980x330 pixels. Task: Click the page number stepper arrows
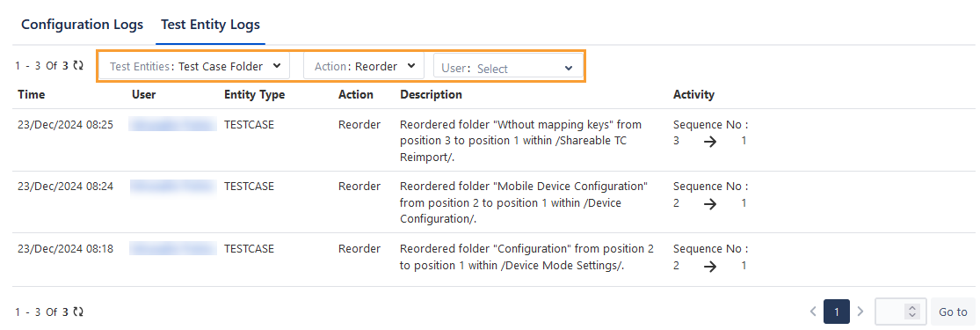click(x=913, y=312)
